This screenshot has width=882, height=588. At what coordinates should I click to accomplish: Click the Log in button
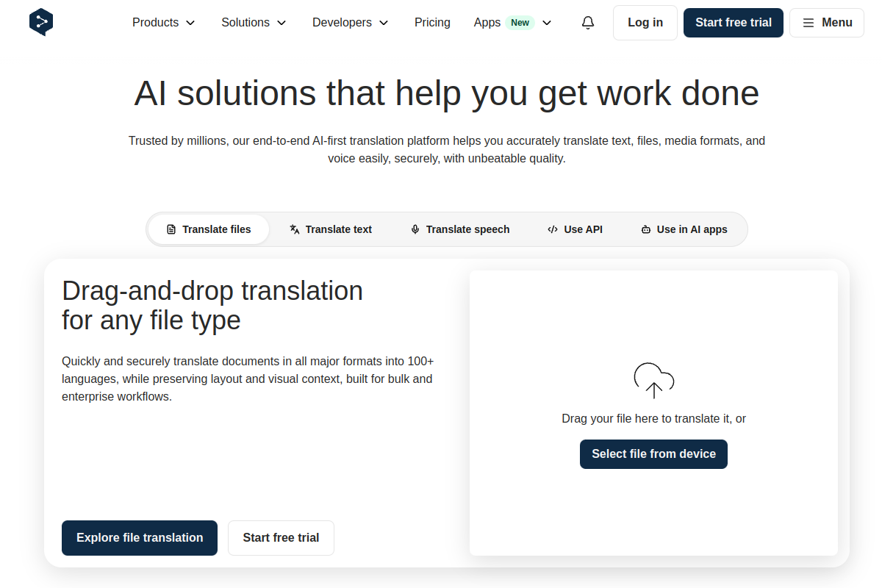pos(645,23)
